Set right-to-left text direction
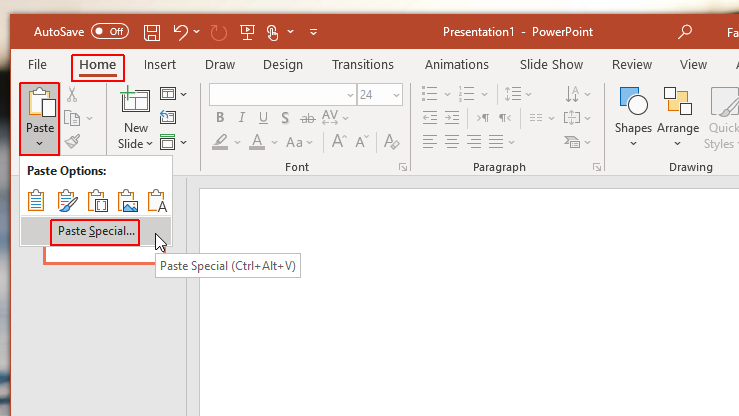Screen dimensions: 739x416 [x=505, y=118]
